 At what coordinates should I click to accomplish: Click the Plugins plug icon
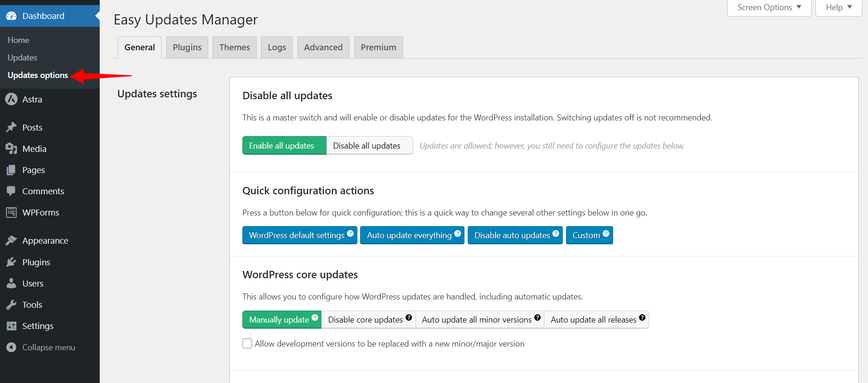[x=12, y=262]
